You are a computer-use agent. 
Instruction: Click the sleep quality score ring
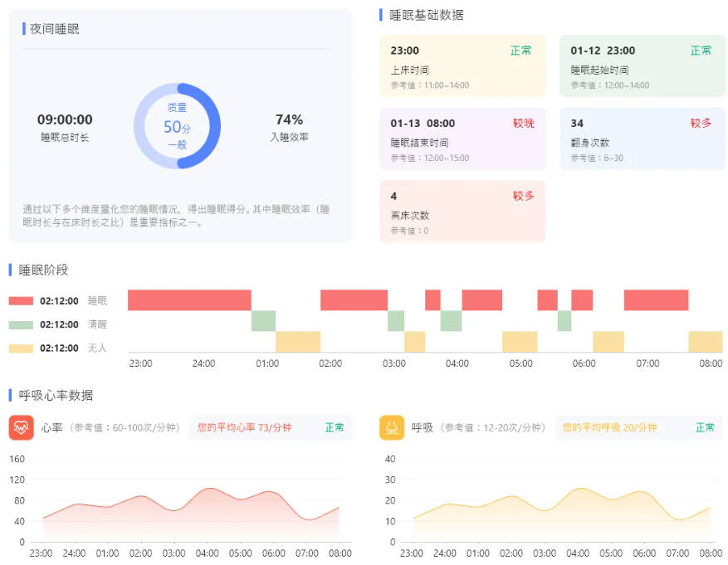tap(177, 126)
